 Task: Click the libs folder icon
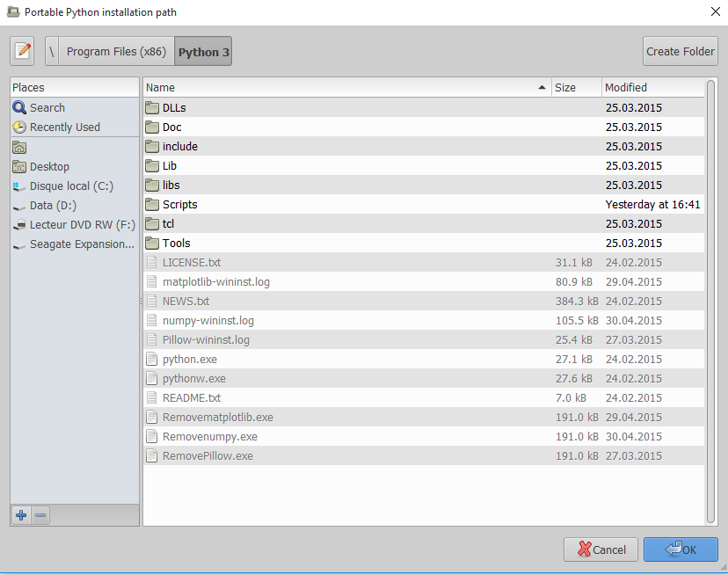tap(152, 186)
